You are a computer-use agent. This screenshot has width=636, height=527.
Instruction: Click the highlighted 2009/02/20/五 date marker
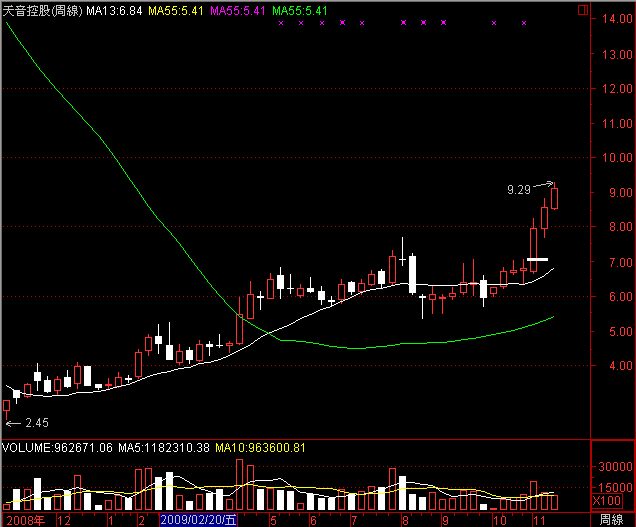click(x=198, y=520)
